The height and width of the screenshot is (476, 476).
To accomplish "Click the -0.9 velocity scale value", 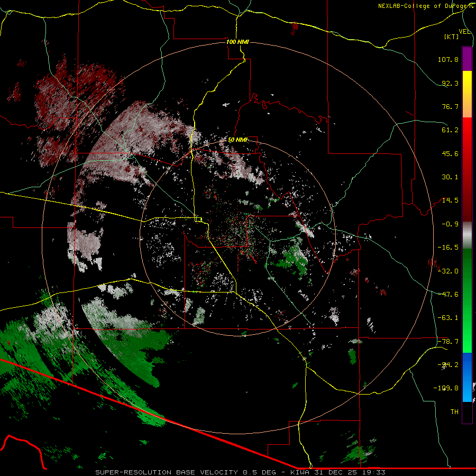I will tap(450, 224).
